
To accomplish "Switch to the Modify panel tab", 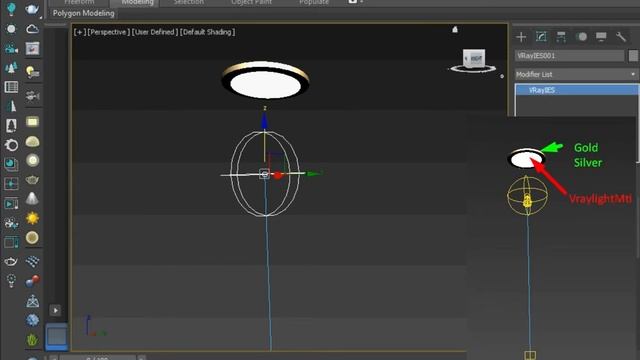I will click(x=541, y=37).
